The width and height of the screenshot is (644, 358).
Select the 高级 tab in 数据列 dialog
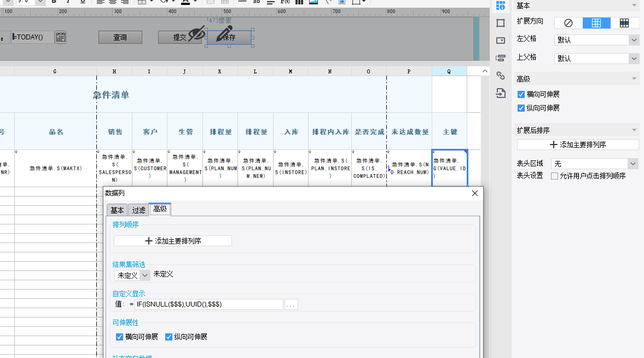(160, 209)
